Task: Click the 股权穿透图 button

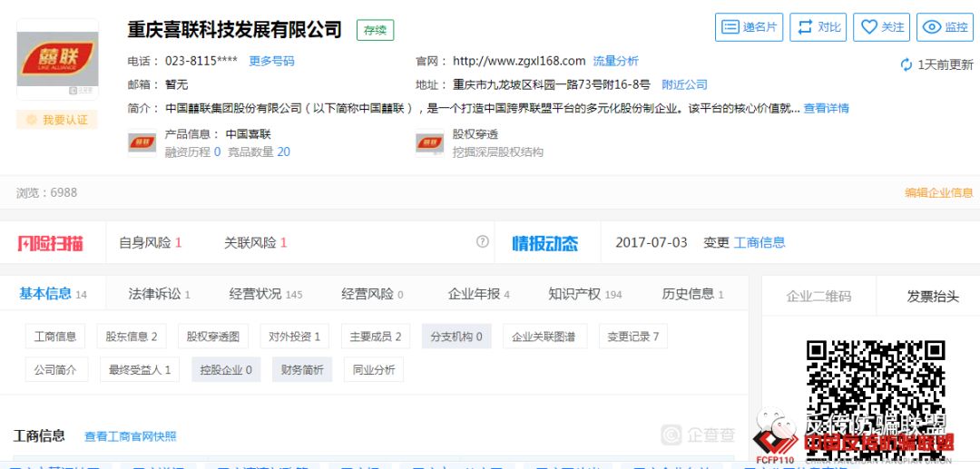Action: (x=212, y=337)
